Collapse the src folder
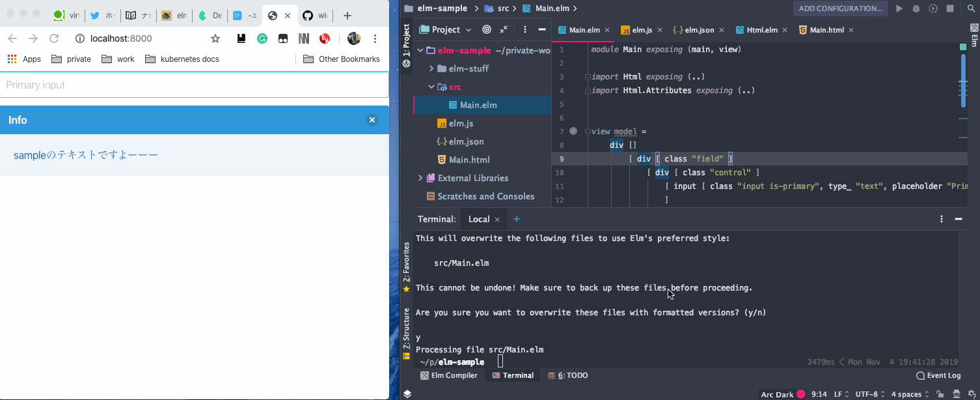 (x=431, y=86)
